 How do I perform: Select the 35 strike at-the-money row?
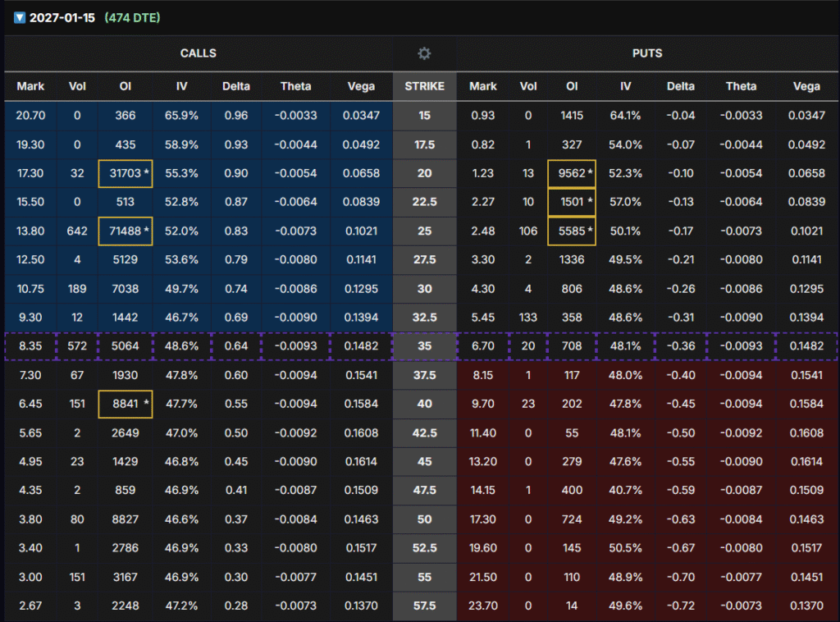pos(424,346)
